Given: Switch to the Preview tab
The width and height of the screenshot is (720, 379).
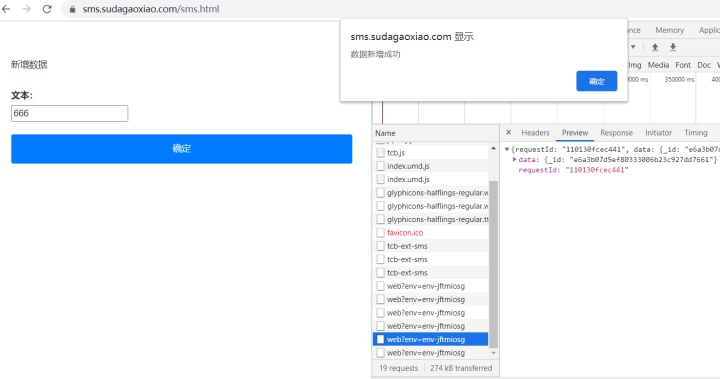Looking at the screenshot, I should pyautogui.click(x=575, y=133).
